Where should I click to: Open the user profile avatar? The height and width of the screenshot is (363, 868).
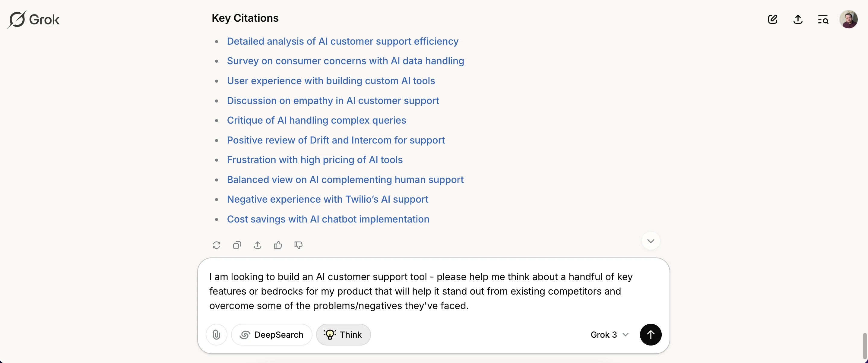[x=848, y=19]
